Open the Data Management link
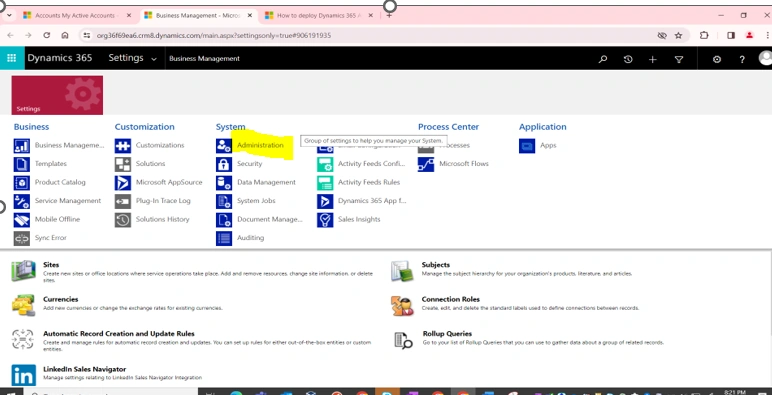 [x=266, y=182]
